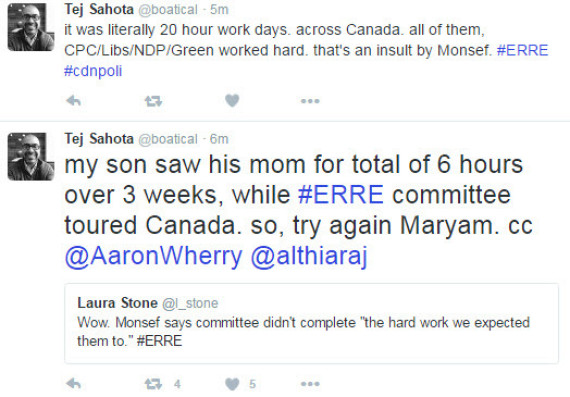Open the 5m timestamp of the first tweet
The width and height of the screenshot is (570, 397).
coord(219,10)
